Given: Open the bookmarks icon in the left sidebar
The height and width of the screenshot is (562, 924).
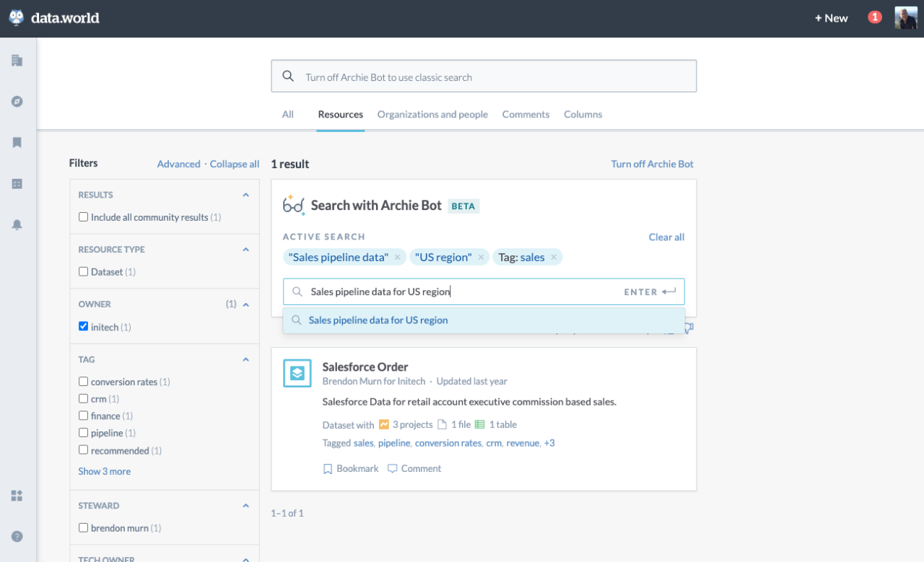Looking at the screenshot, I should (x=17, y=143).
